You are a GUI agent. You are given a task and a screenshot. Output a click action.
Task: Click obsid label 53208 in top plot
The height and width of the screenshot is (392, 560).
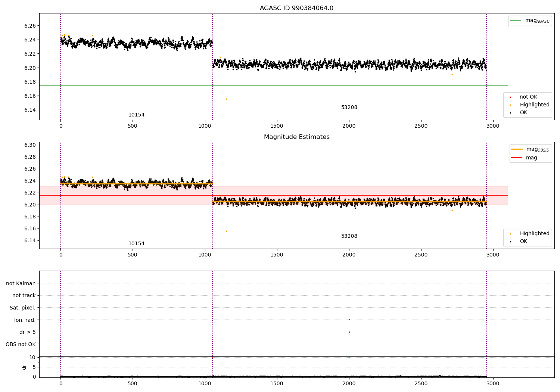[x=349, y=108]
